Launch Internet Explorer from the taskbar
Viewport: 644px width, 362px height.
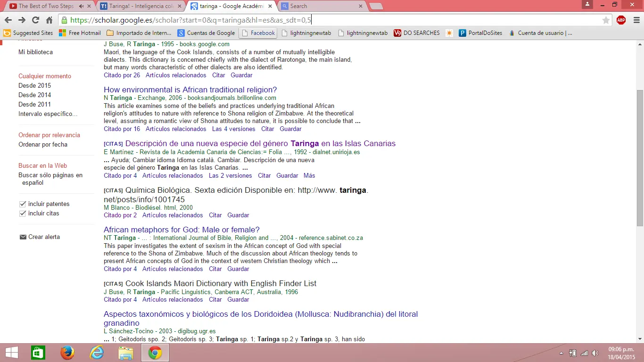(97, 353)
